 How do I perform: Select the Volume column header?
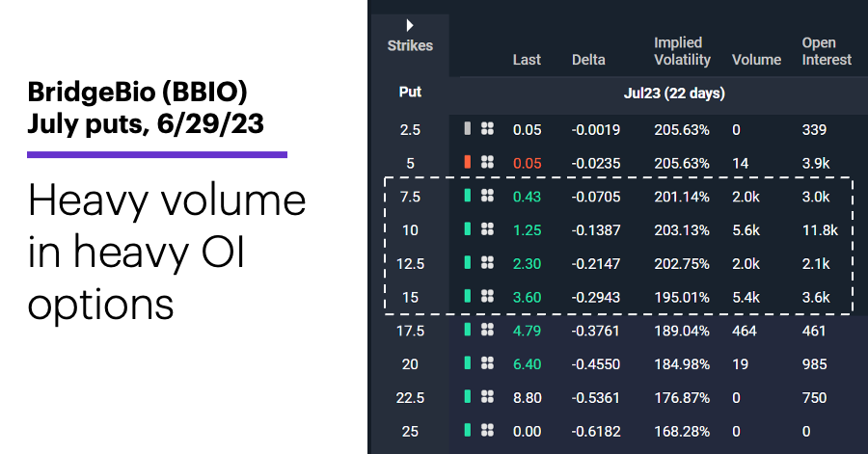[756, 60]
